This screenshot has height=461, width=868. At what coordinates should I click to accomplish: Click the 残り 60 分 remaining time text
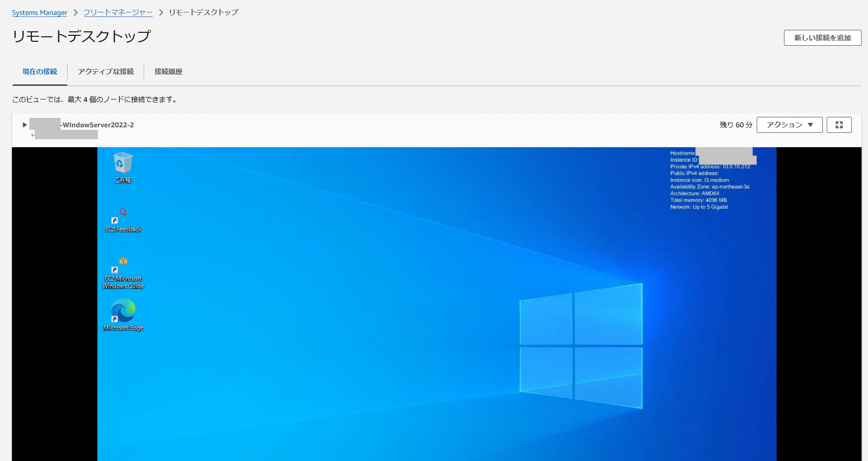tap(736, 125)
